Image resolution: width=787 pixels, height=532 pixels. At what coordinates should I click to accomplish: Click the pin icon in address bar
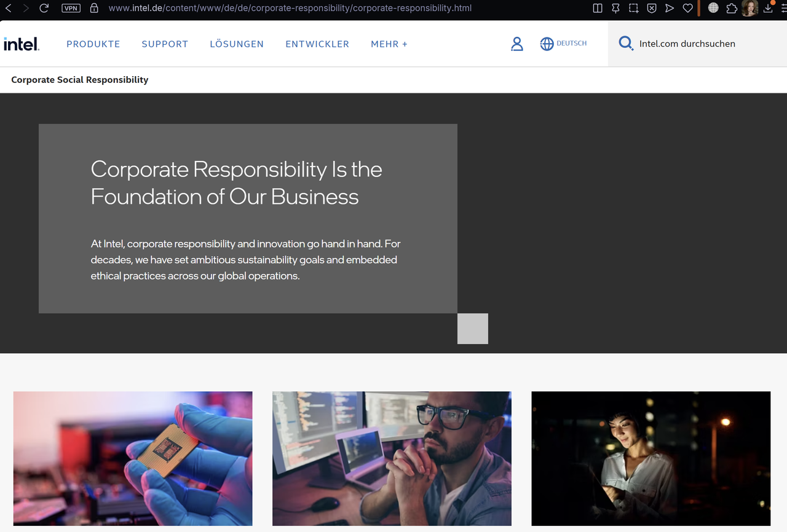point(615,8)
